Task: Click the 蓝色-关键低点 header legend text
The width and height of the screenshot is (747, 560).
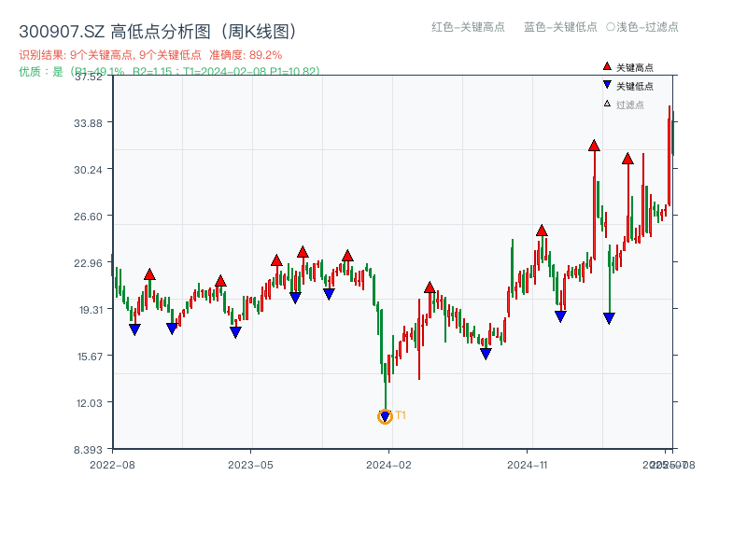Action: pyautogui.click(x=560, y=27)
